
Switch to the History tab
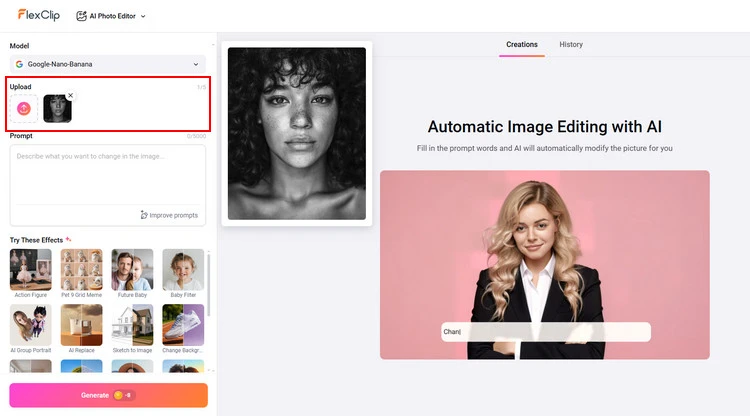571,44
